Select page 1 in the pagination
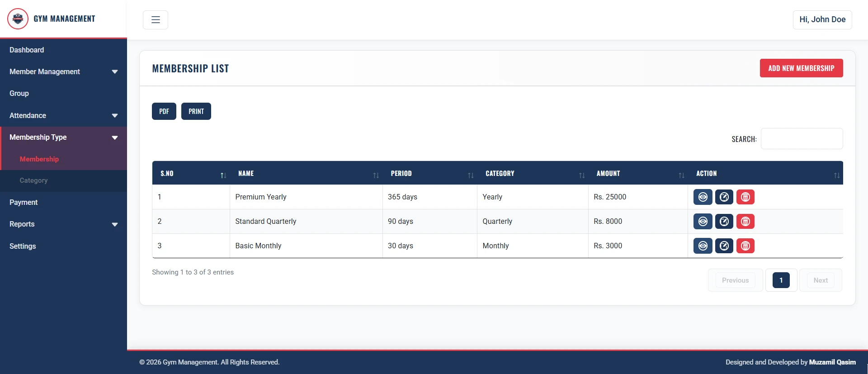 click(781, 280)
